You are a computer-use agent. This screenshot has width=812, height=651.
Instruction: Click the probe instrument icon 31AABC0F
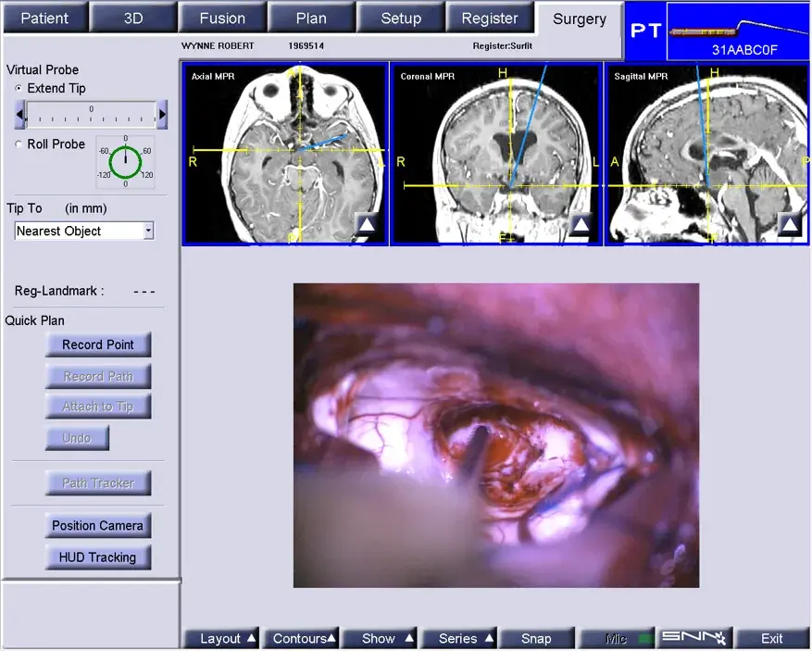click(737, 31)
